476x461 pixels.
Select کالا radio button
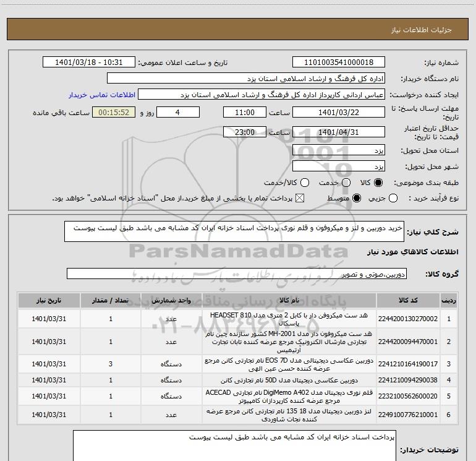(x=378, y=183)
